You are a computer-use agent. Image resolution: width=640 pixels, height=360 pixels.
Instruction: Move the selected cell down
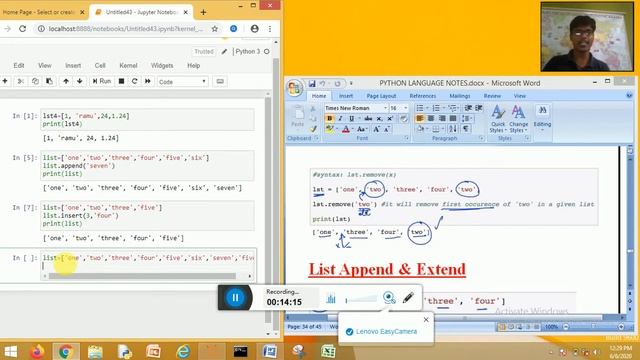click(x=80, y=81)
